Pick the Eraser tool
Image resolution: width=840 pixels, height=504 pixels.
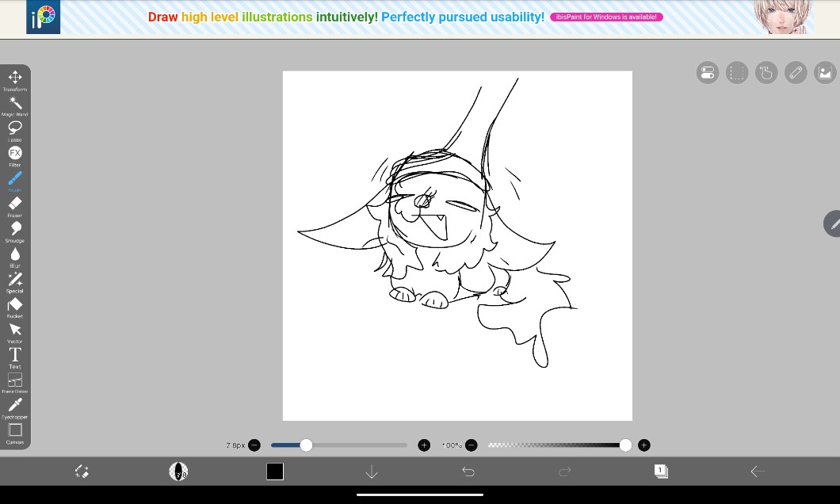(x=14, y=204)
